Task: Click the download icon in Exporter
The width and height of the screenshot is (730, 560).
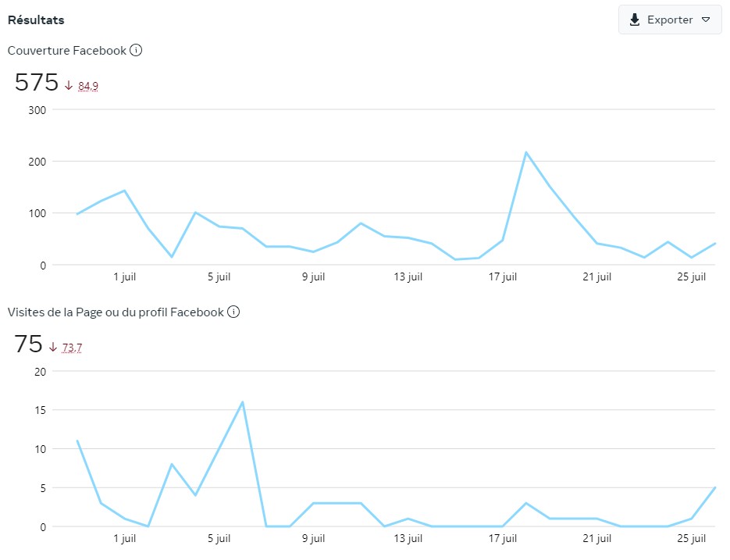Action: tap(634, 20)
